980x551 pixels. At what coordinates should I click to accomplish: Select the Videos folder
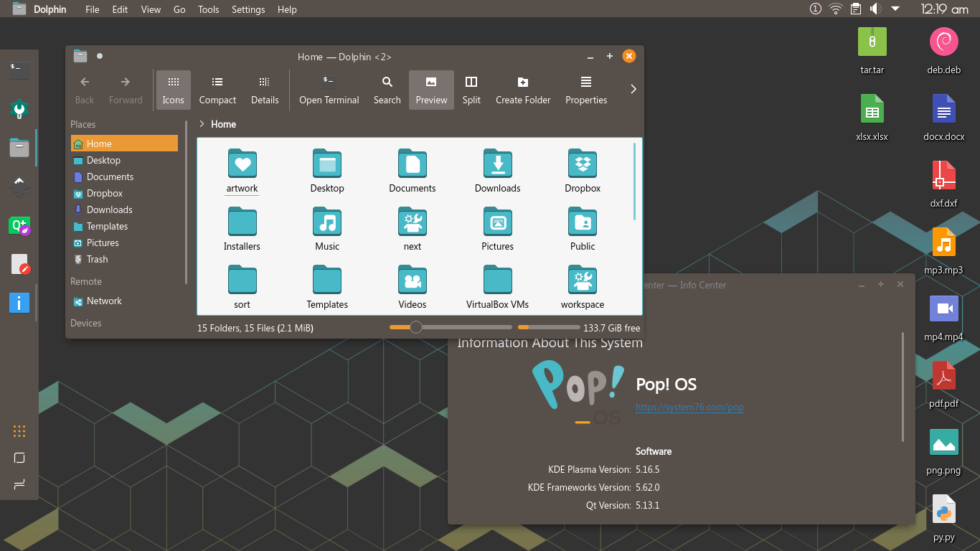point(413,287)
